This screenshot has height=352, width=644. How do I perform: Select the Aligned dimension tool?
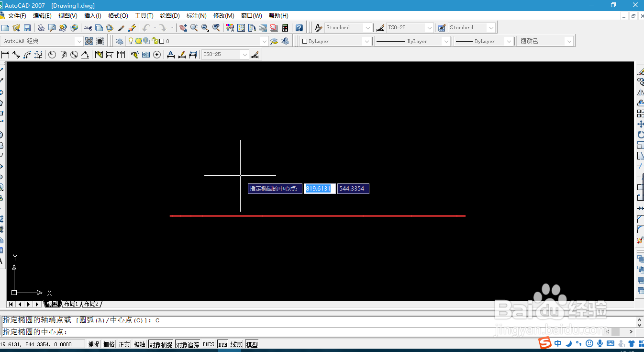[16, 55]
